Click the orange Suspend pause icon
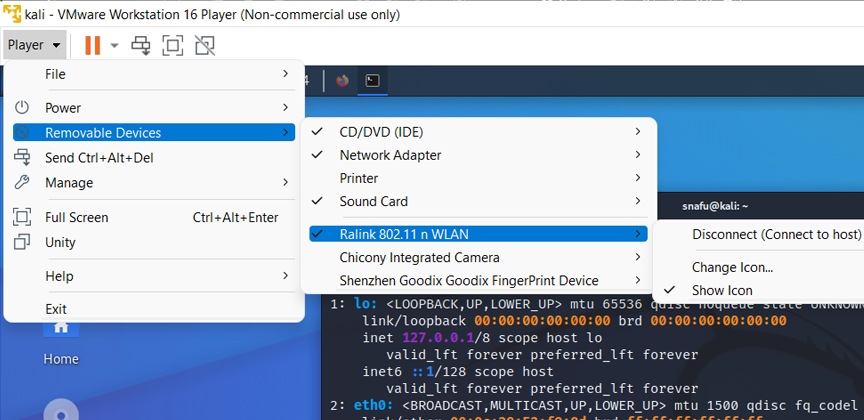 click(93, 45)
